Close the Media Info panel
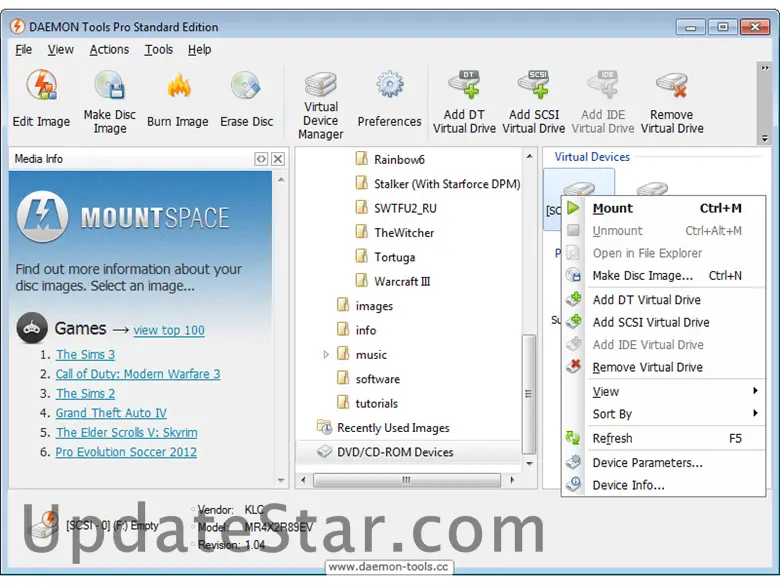The height and width of the screenshot is (585, 780). tap(278, 159)
